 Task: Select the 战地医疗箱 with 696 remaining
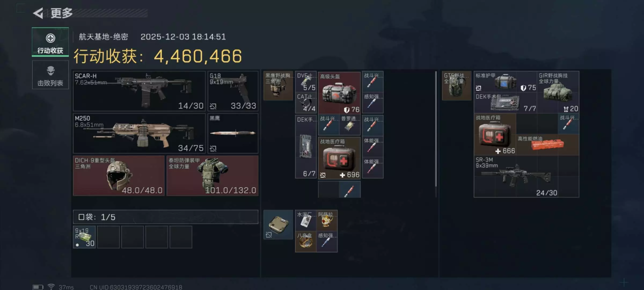tap(339, 158)
